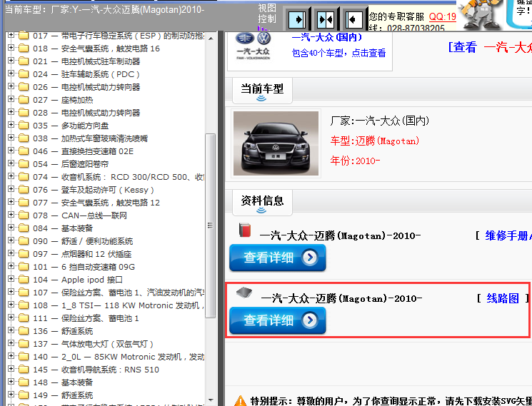Click the center-split view control icon
Viewport: 532px width, 406px height.
point(326,20)
